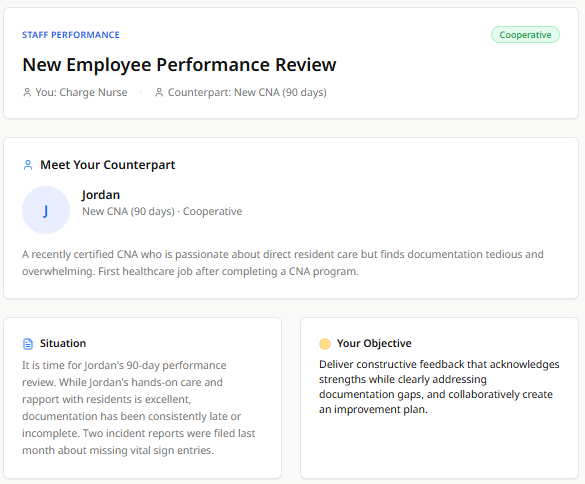Click the 'You: Charge Nurse' role text

pos(81,92)
